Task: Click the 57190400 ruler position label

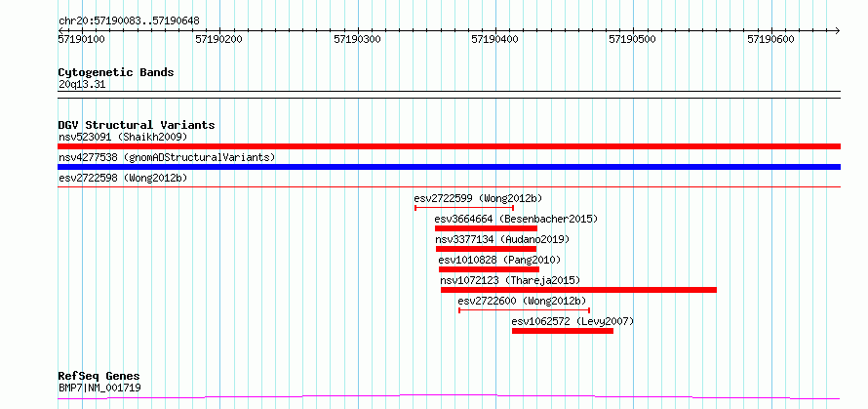Action: click(x=494, y=39)
